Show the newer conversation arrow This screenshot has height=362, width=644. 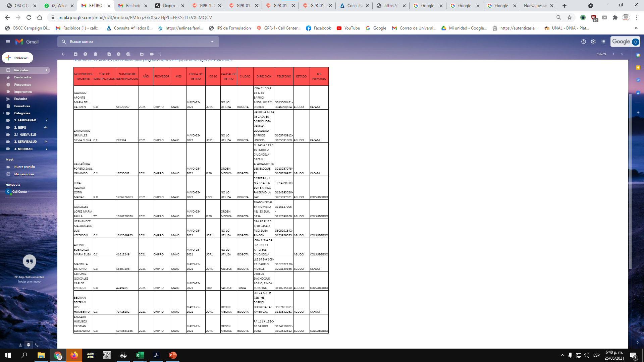(x=613, y=54)
